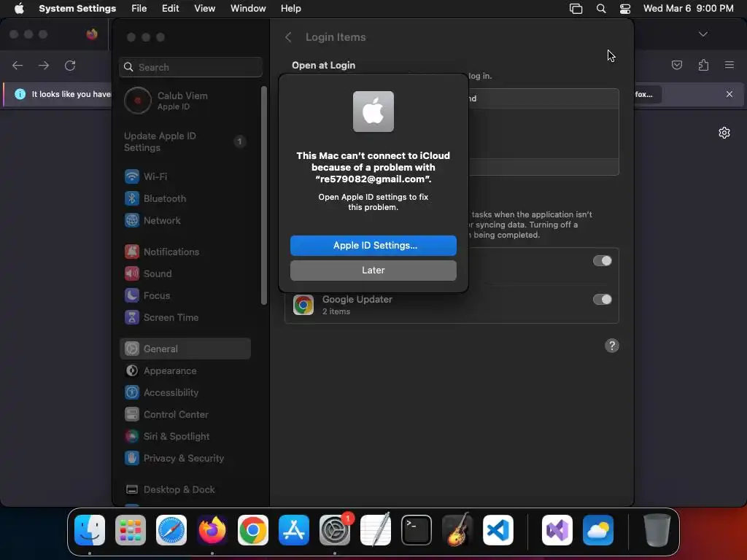Screen dimensions: 747x560
Task: Click the Google Updater list row
Action: click(x=452, y=305)
